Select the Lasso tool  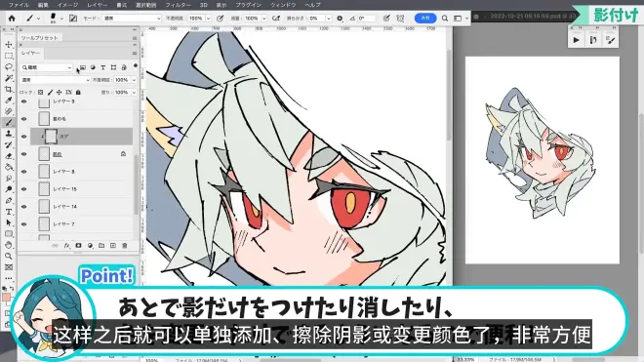pyautogui.click(x=9, y=66)
